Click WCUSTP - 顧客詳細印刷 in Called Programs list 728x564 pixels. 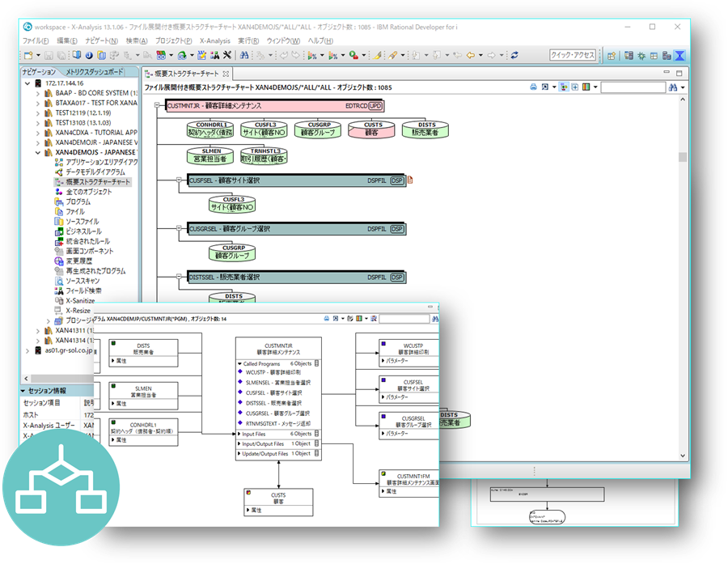coord(273,372)
